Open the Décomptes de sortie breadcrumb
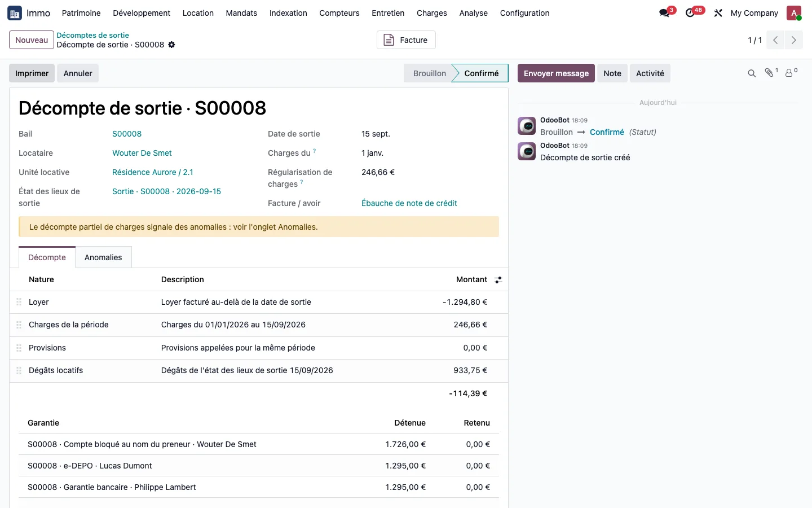Viewport: 812px width, 508px height. [x=93, y=35]
